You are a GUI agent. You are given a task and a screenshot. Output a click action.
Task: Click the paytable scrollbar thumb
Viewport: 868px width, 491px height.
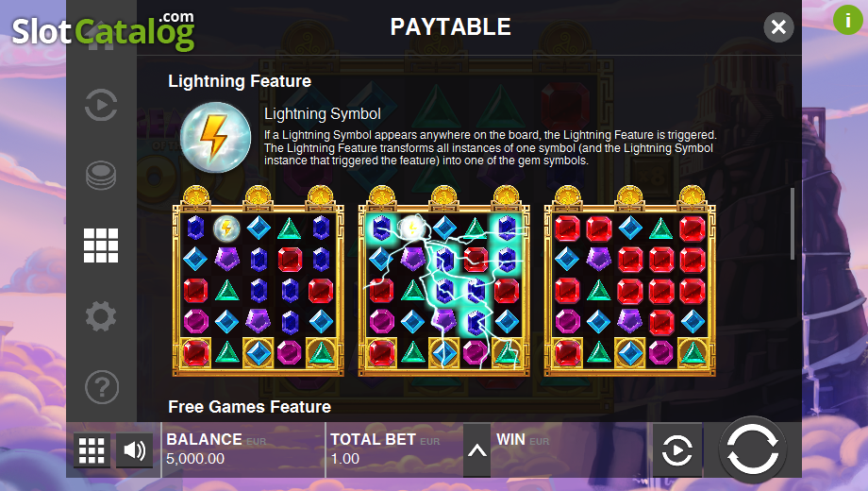(x=793, y=224)
